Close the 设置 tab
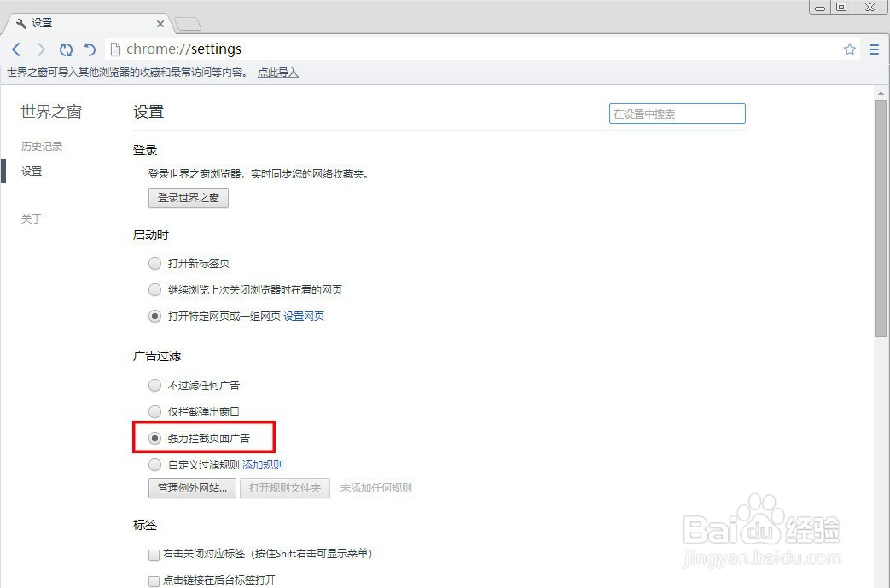890x588 pixels. (x=160, y=24)
